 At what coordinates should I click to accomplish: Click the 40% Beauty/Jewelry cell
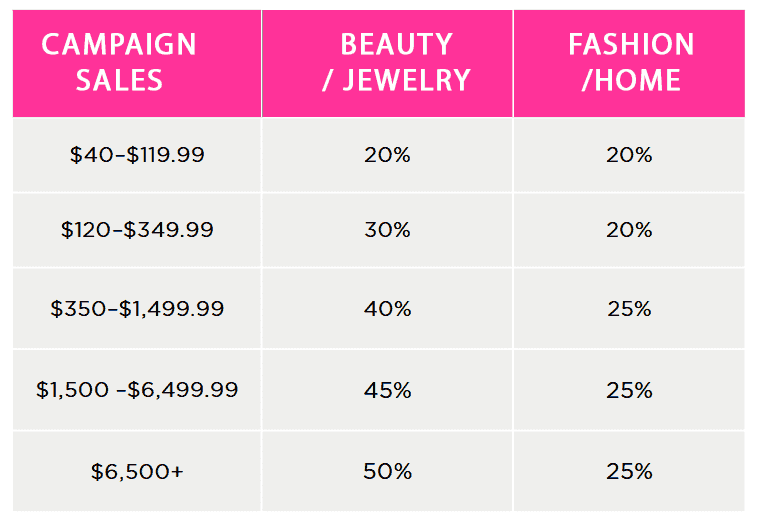(387, 308)
